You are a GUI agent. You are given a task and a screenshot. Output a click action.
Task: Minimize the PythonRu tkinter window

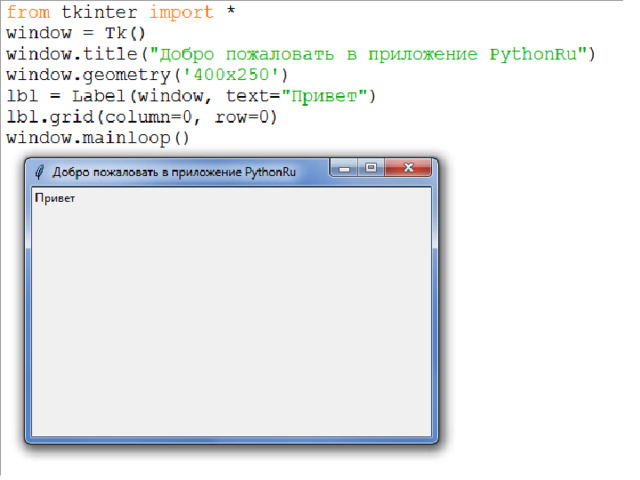[346, 169]
